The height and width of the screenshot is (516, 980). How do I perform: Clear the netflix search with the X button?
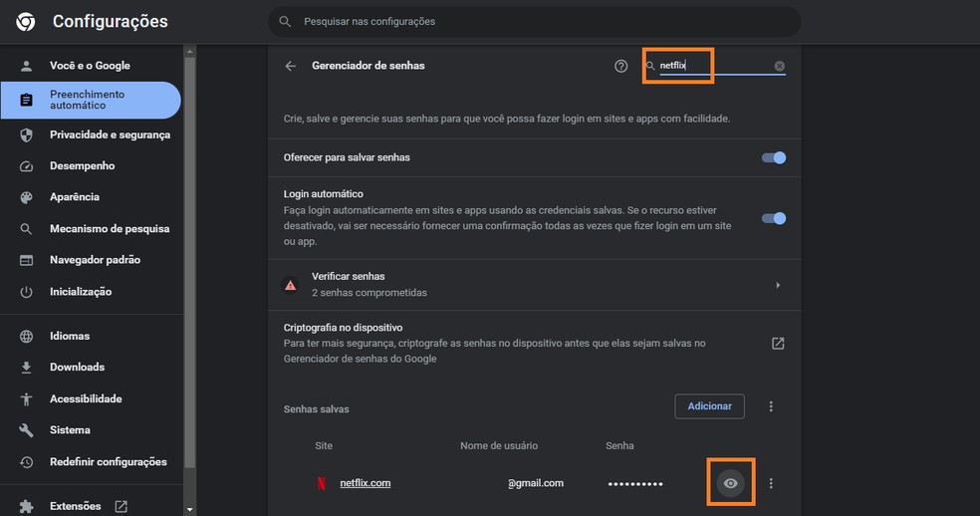(x=780, y=66)
